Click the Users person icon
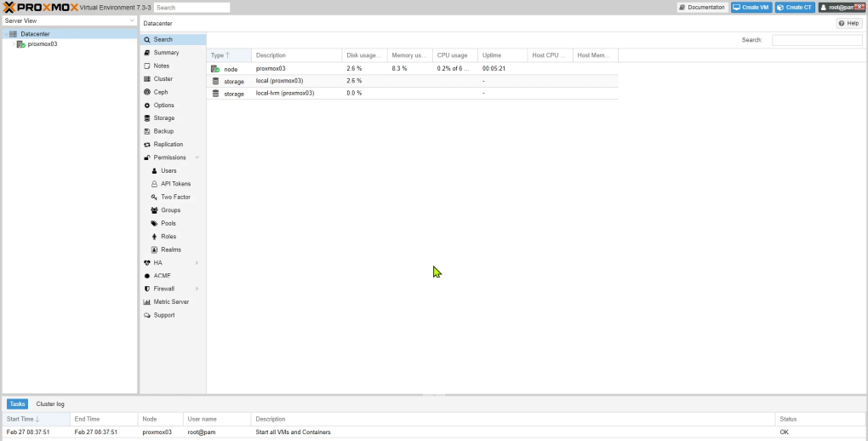Screen dimensions: 868x441 154,171
